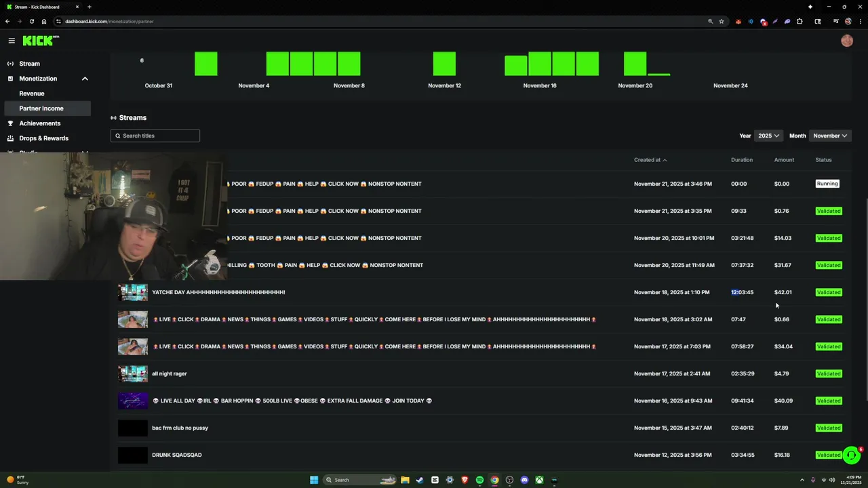
Task: Open Discord from the taskbar
Action: point(524,480)
